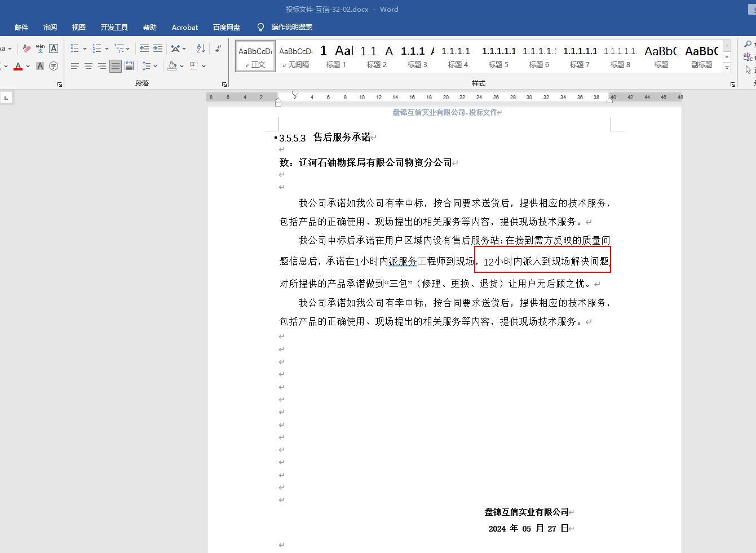The width and height of the screenshot is (756, 553).
Task: Apply the 标题 6 heading style
Action: (540, 56)
